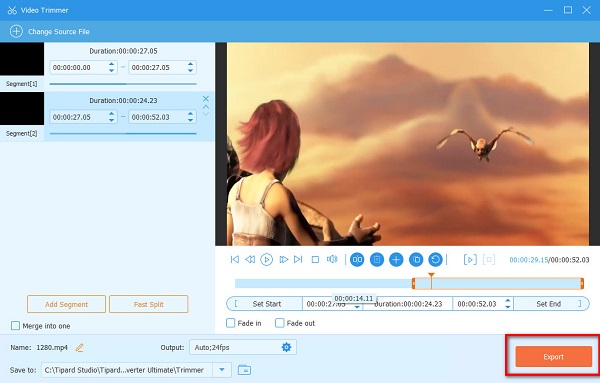Increase timeline end time stepper
This screenshot has height=383, width=600.
(x=507, y=301)
